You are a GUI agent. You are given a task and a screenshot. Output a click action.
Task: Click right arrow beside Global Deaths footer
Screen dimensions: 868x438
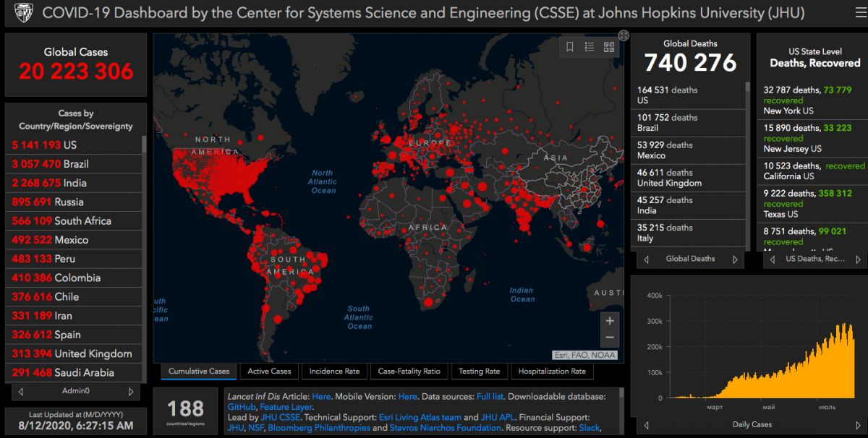tap(735, 259)
